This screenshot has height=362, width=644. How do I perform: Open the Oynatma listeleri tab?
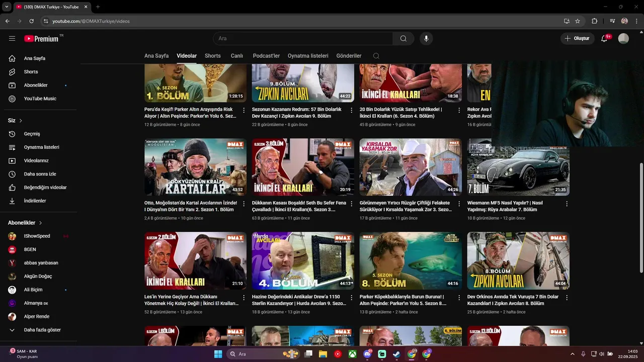coord(308,56)
